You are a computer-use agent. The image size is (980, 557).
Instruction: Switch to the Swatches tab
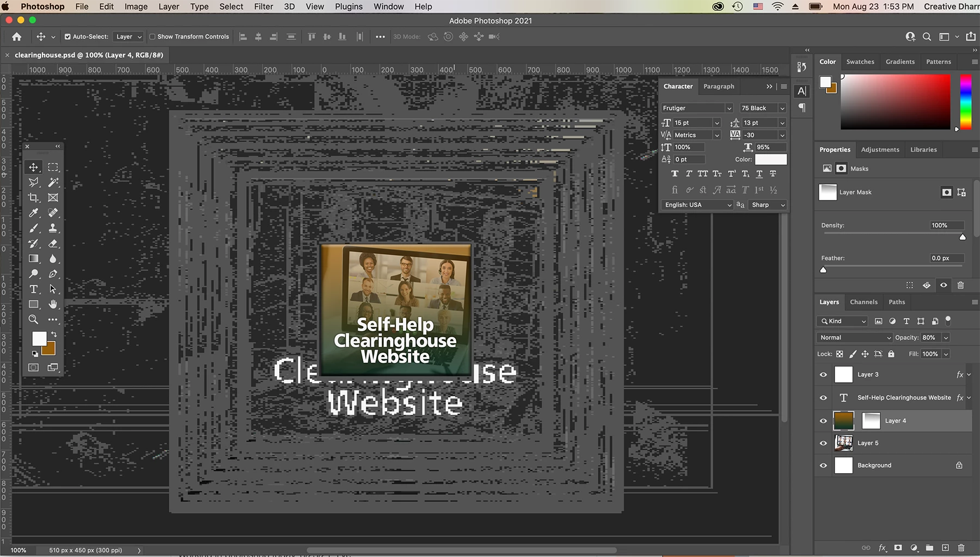point(860,62)
